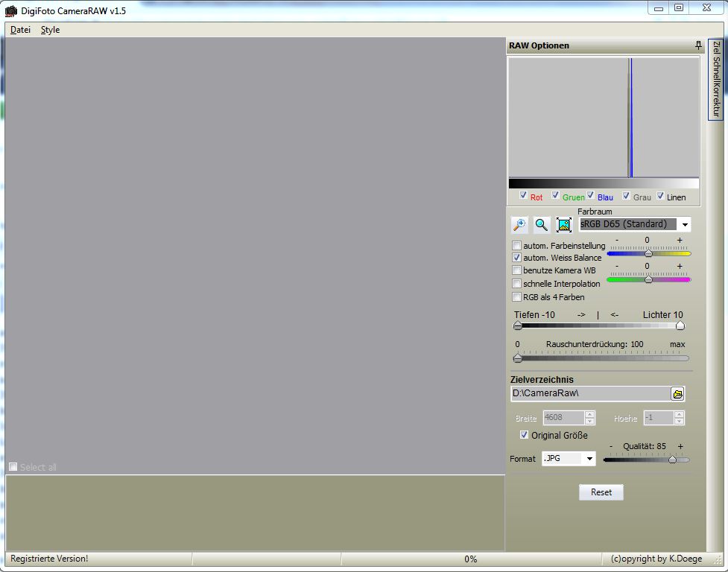728x572 pixels.
Task: Click the Rauschunterdrückung slider handle
Action: pos(517,357)
